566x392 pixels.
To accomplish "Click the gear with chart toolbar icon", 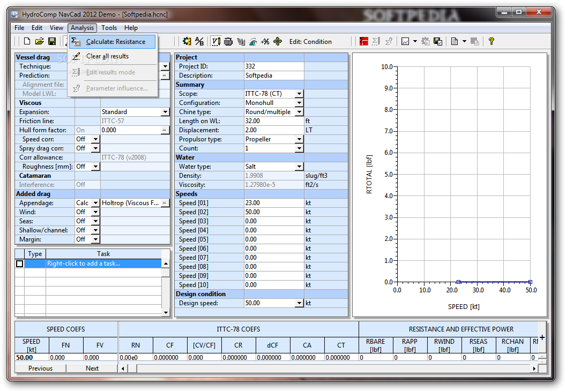I will pos(426,41).
